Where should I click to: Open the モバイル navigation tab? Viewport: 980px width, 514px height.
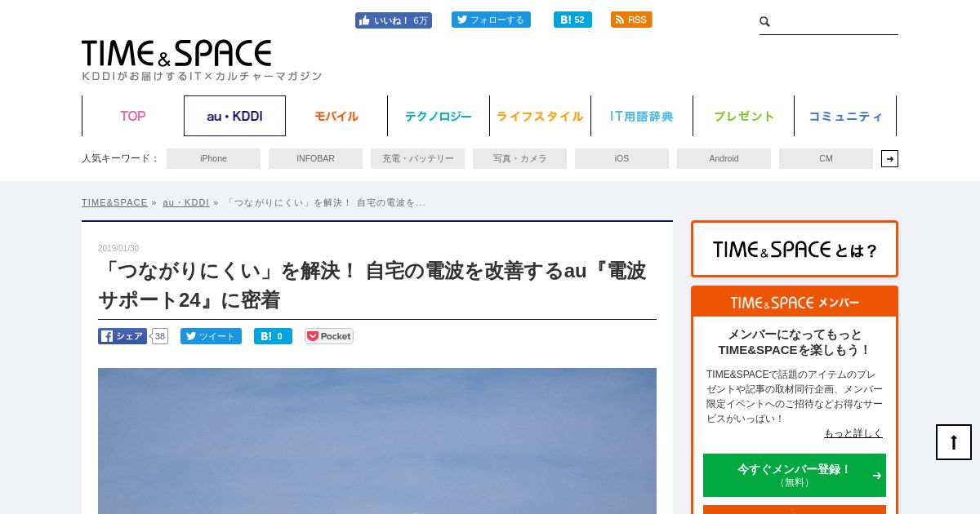click(336, 116)
